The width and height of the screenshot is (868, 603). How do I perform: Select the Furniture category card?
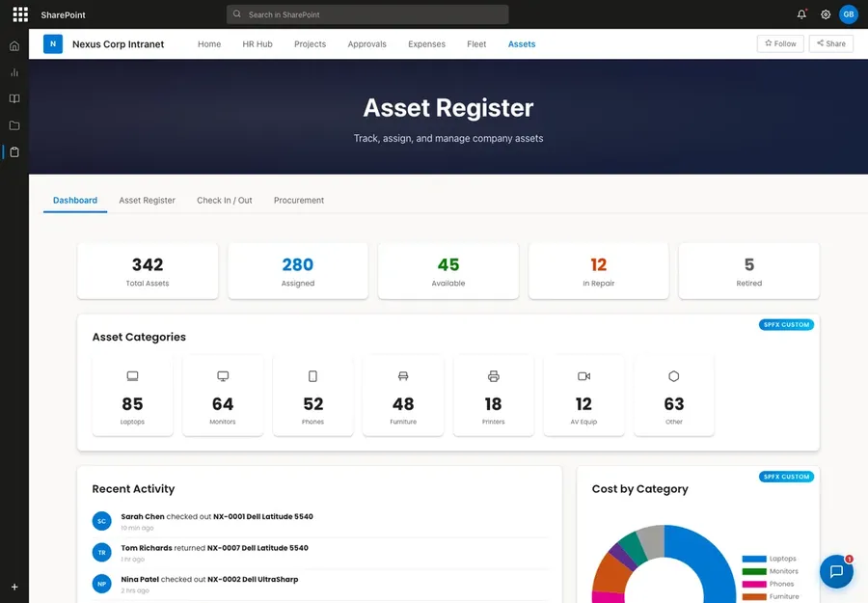point(403,396)
